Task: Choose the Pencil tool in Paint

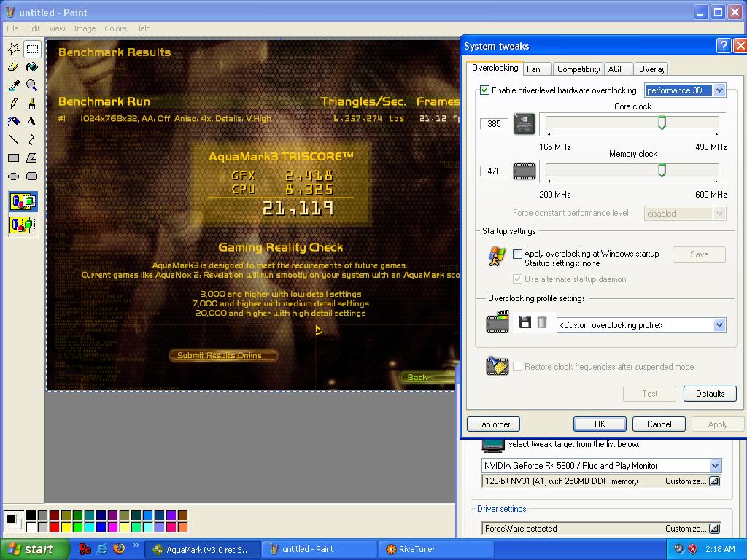Action: pyautogui.click(x=14, y=103)
